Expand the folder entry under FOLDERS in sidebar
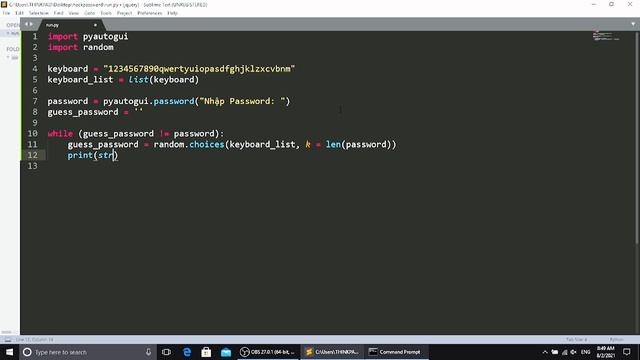 (12, 58)
